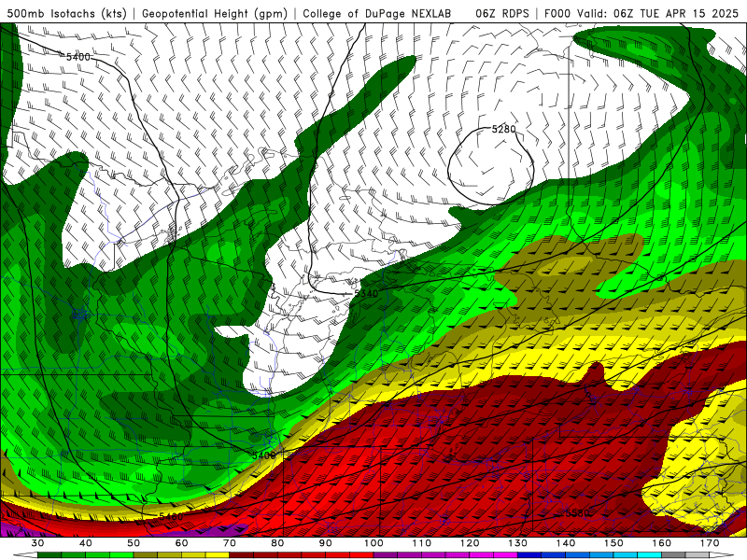Click the color bar value 130

(517, 543)
